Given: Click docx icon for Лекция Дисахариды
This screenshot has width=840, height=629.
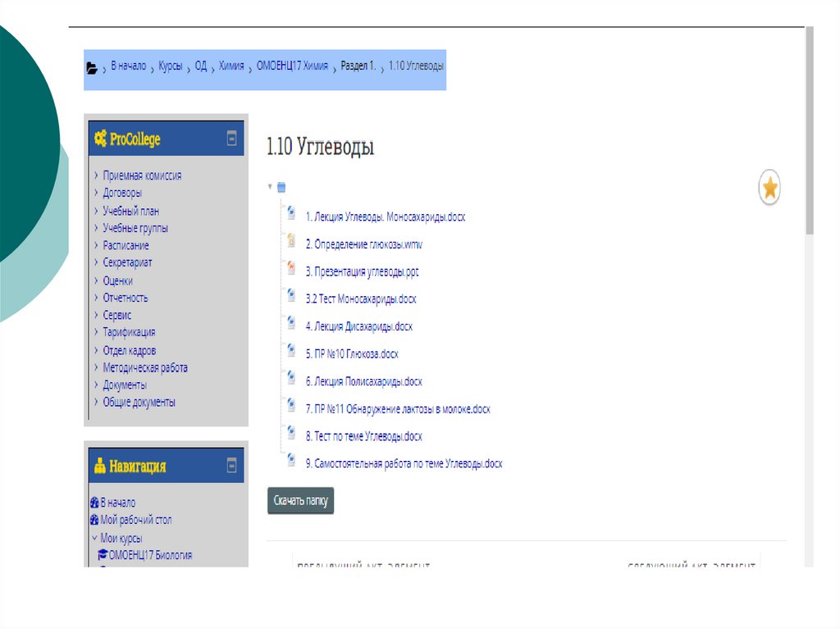Looking at the screenshot, I should pyautogui.click(x=291, y=322).
